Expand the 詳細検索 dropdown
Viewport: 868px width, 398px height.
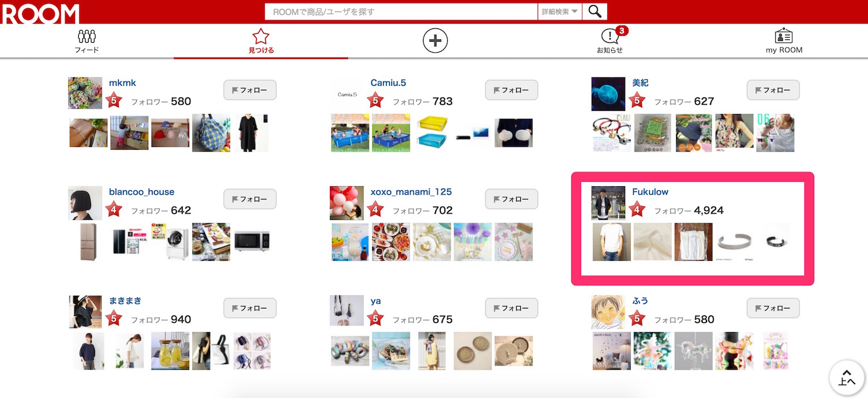pyautogui.click(x=560, y=12)
